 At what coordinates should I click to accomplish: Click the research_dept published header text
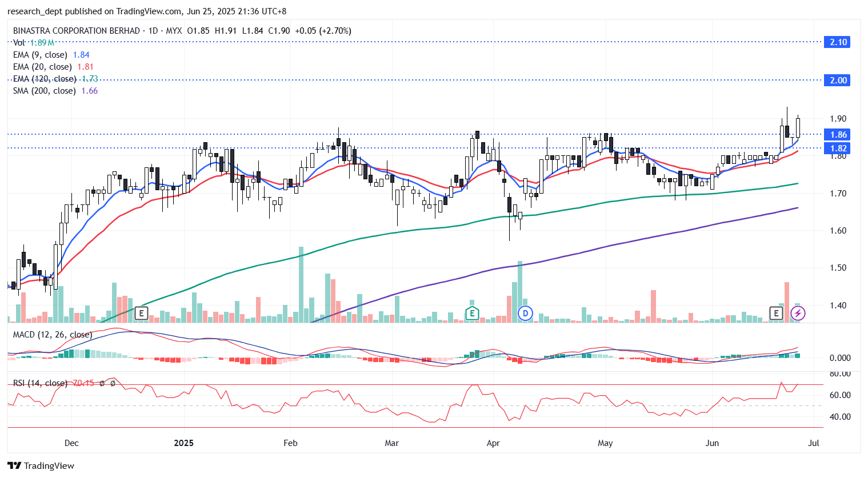coord(147,11)
